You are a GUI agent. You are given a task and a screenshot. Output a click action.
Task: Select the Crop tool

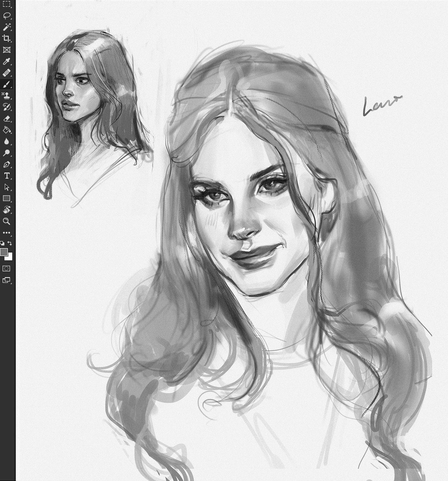click(x=7, y=38)
